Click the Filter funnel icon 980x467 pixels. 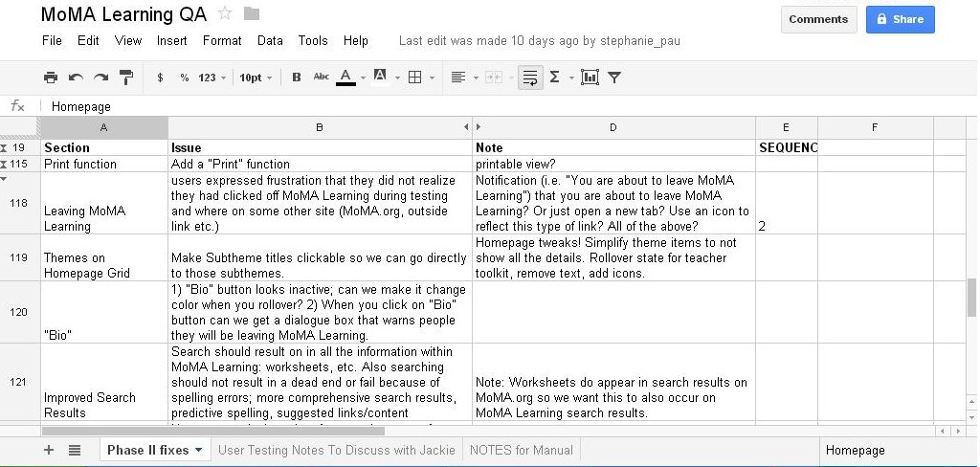point(614,78)
